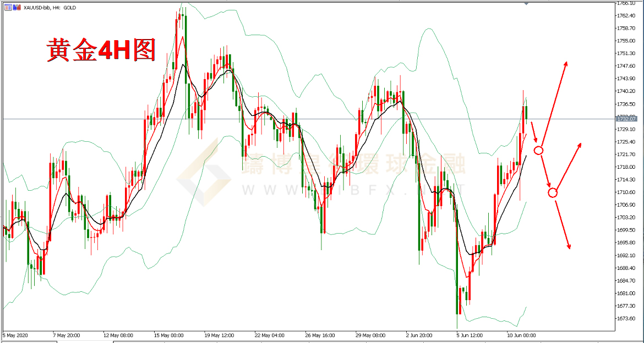
Task: Click the 1766.10 price scale label
Action: 626,3
